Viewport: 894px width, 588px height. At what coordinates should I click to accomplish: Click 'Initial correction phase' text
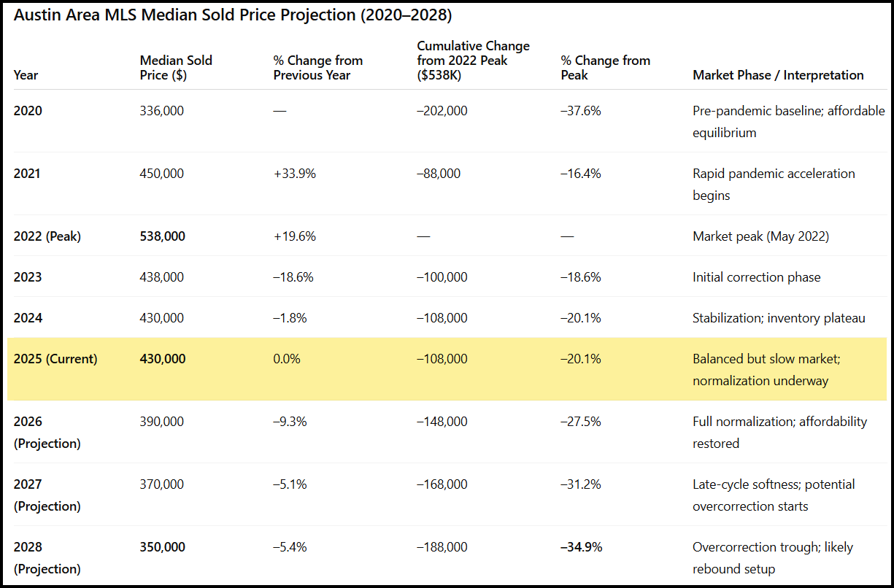[x=756, y=277]
